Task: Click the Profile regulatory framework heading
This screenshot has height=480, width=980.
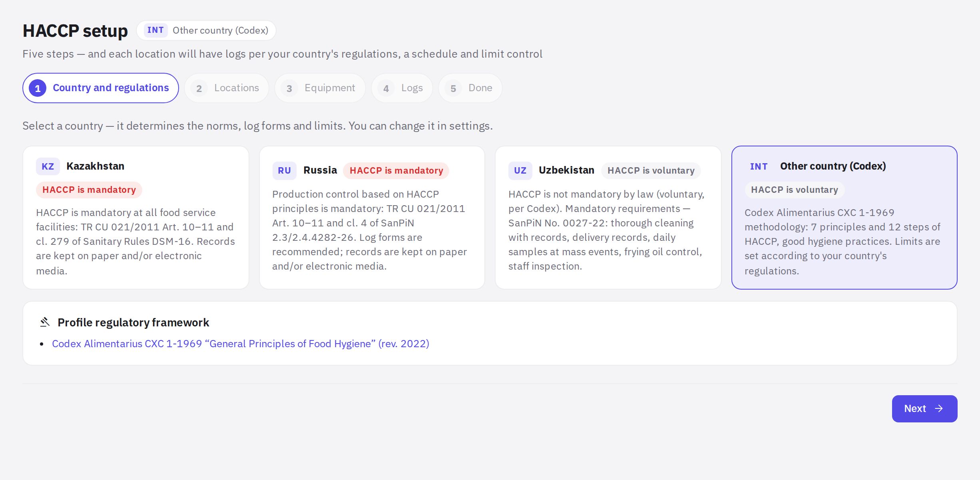Action: pyautogui.click(x=133, y=322)
